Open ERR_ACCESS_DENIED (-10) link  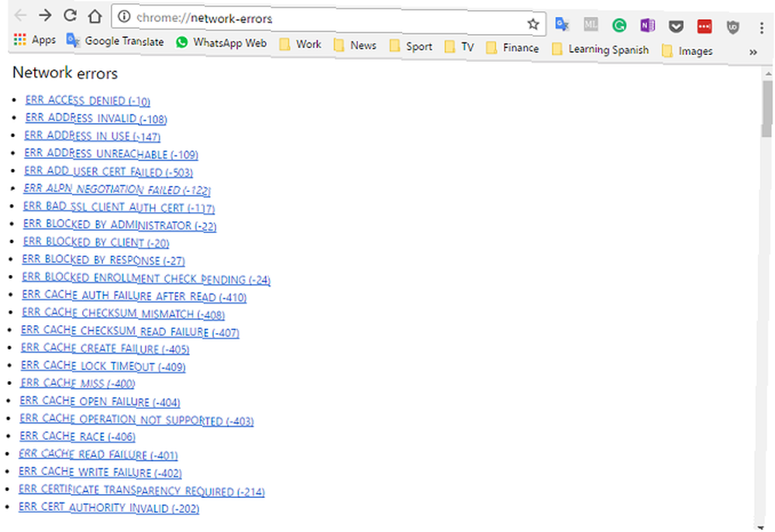88,100
